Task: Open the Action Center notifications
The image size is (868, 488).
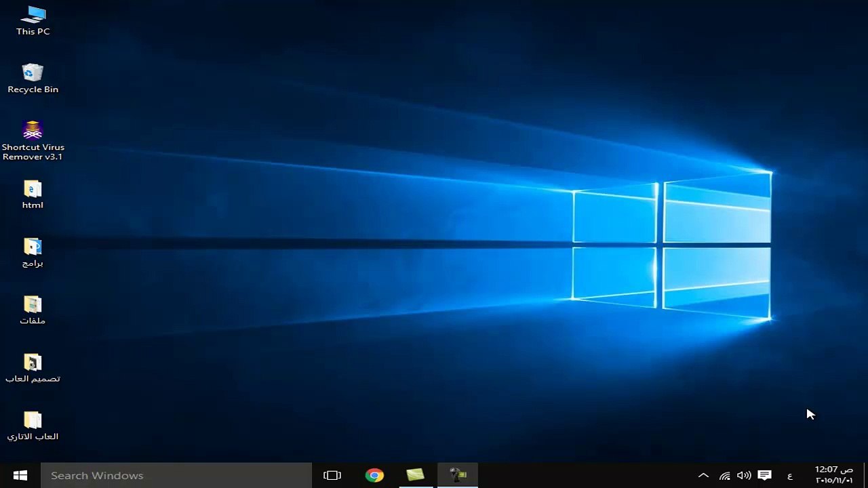Action: [764, 475]
